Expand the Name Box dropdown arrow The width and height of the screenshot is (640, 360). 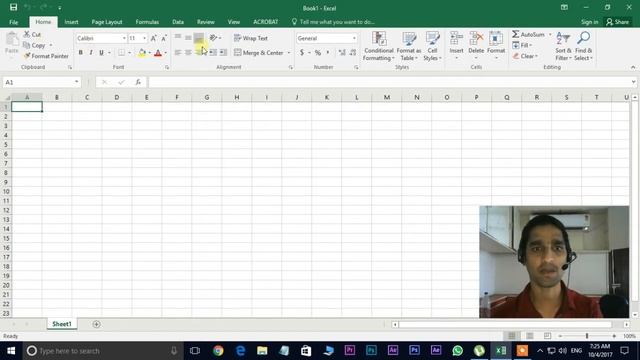pos(76,82)
